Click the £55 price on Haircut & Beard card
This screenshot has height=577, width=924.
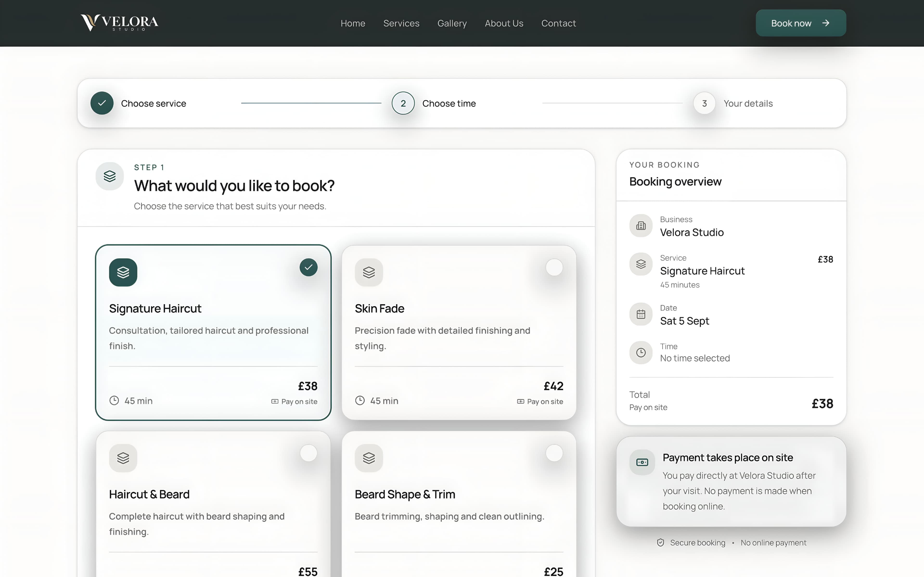coord(308,572)
